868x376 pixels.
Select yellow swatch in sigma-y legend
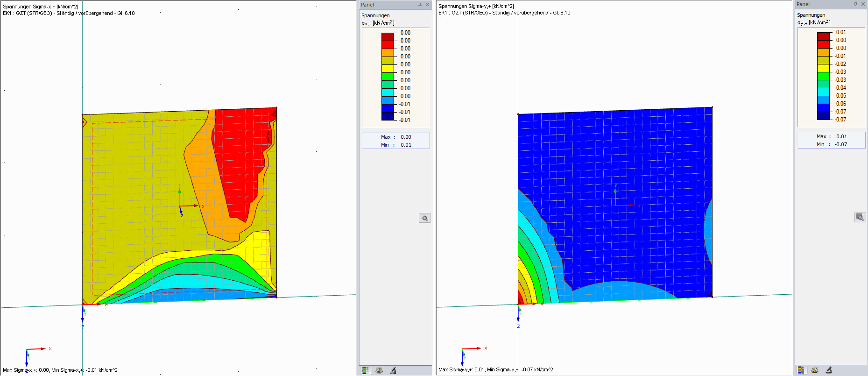click(823, 68)
